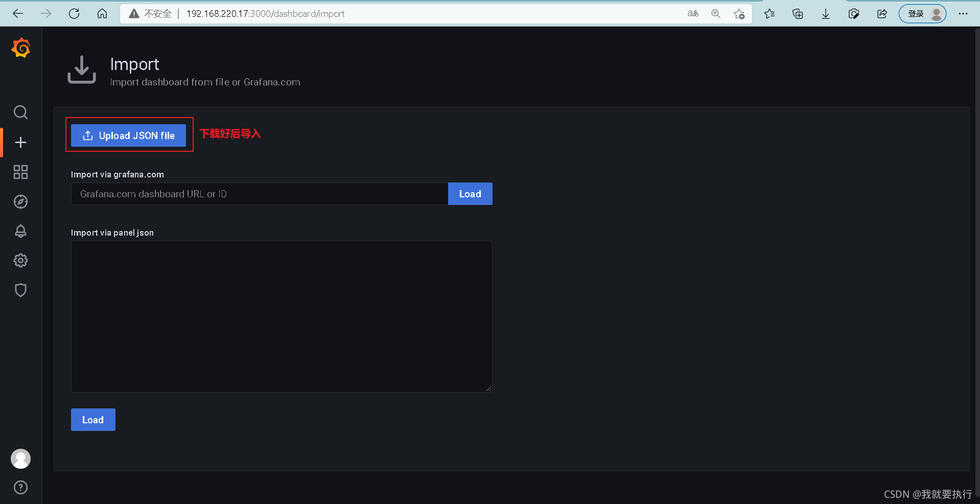This screenshot has height=504, width=980.
Task: Open the browser Downloads icon
Action: (x=826, y=14)
